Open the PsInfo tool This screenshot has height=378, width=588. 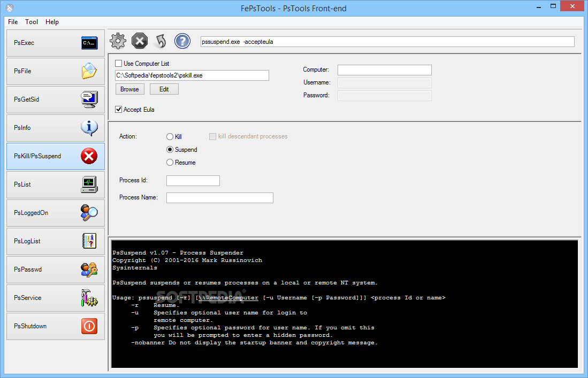pos(56,128)
